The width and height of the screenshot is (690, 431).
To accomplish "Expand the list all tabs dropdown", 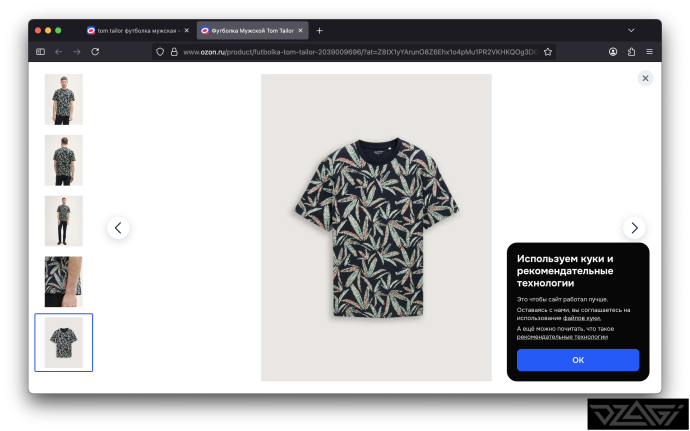I will pyautogui.click(x=631, y=30).
